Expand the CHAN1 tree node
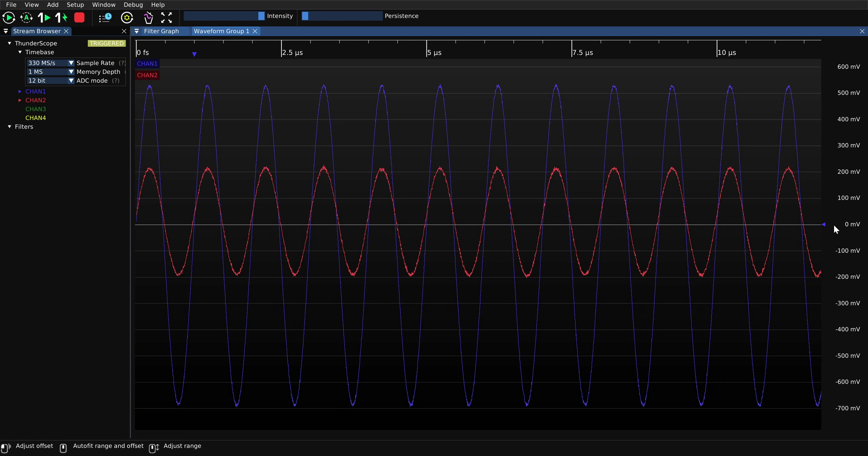This screenshot has width=868, height=456. (20, 91)
